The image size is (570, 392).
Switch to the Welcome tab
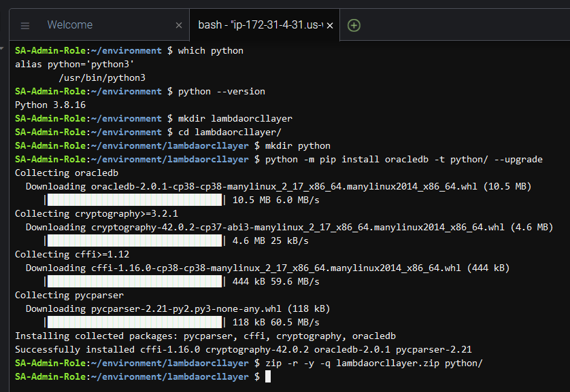(70, 25)
